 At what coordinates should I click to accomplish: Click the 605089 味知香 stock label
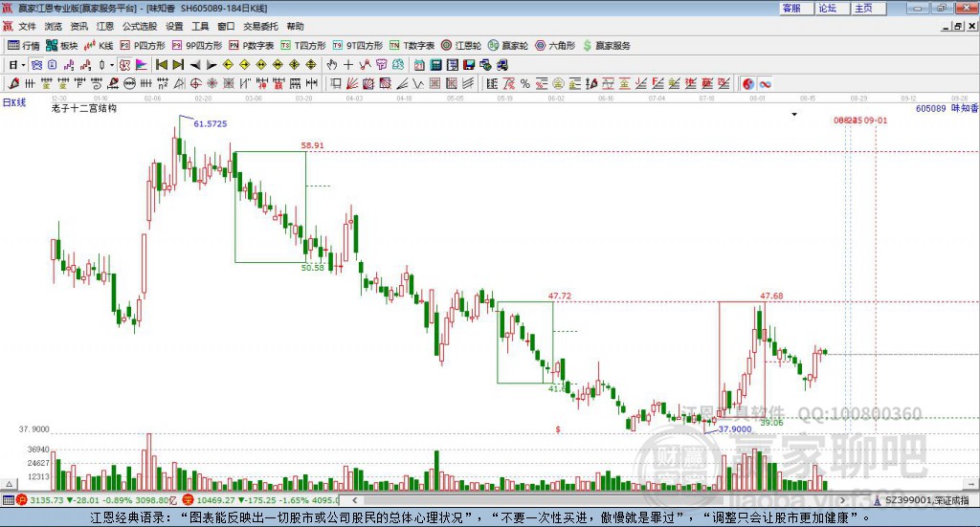(x=947, y=109)
